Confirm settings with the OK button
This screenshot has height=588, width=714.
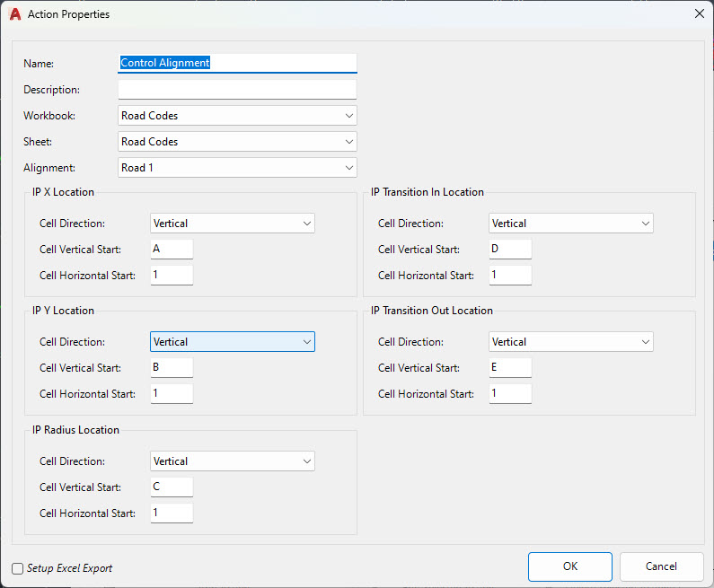pyautogui.click(x=570, y=566)
